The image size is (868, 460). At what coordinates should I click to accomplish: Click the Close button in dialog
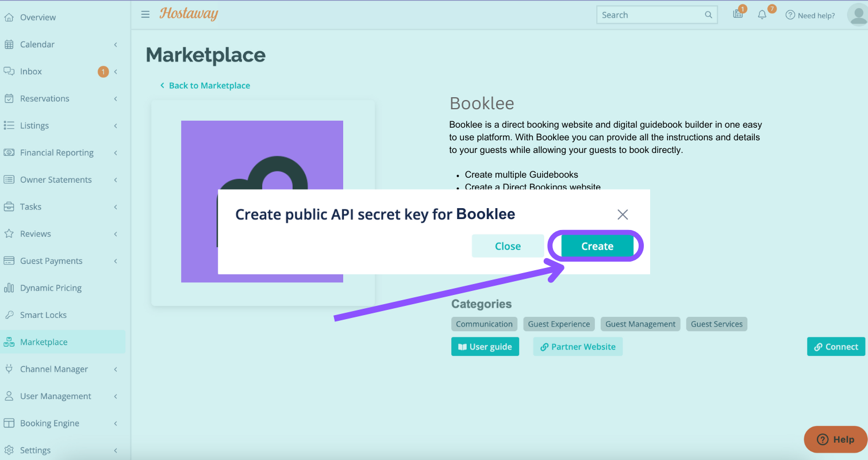[x=508, y=246]
